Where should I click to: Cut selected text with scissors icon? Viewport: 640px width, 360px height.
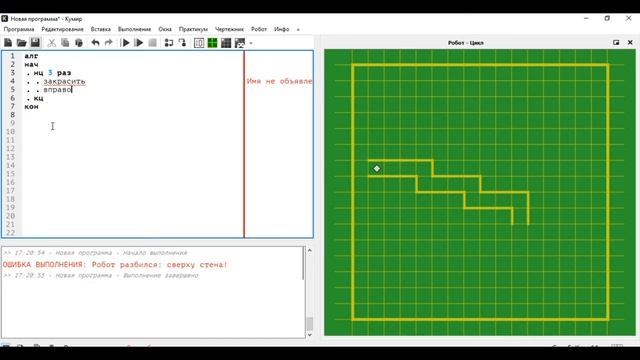[x=52, y=43]
